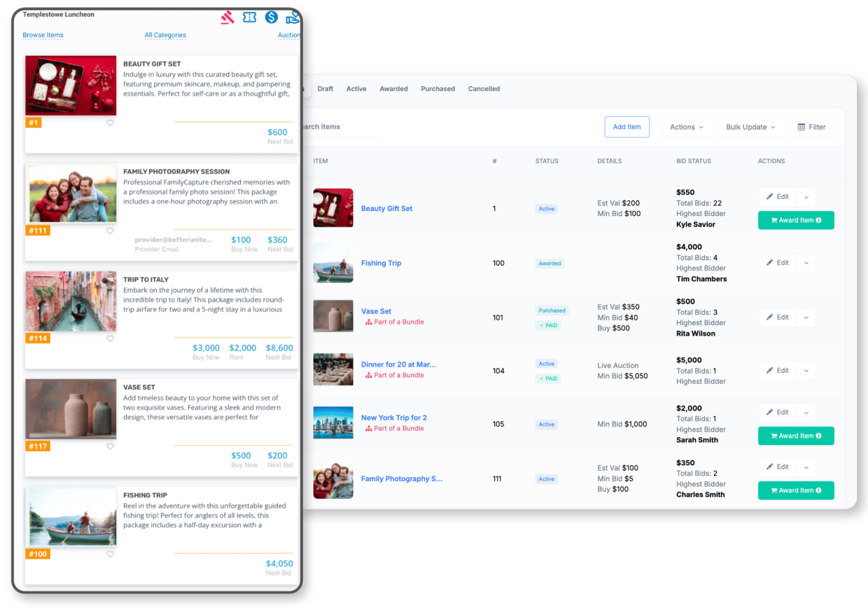
Task: Edit the Fishing Trip item
Action: tap(777, 263)
